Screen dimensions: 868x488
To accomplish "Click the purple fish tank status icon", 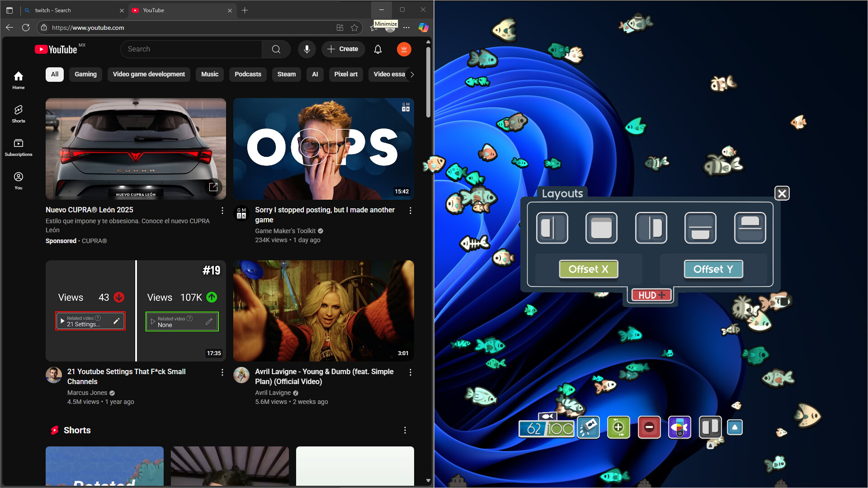I will [679, 427].
